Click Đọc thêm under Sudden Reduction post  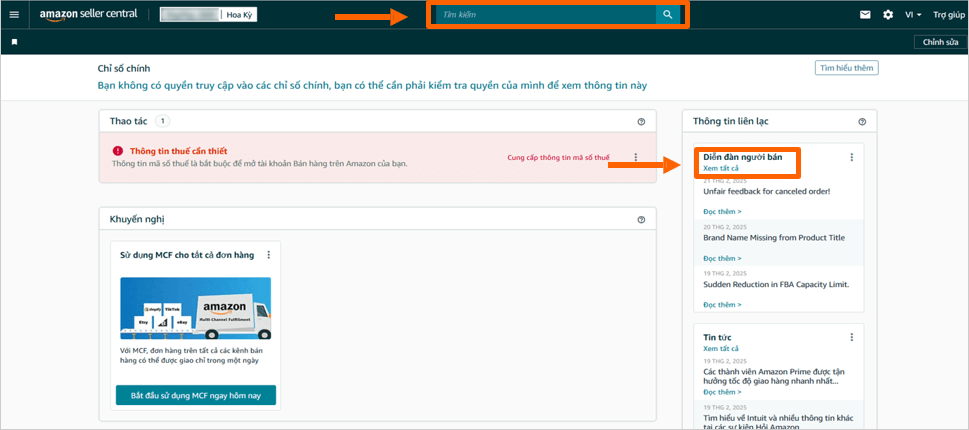click(722, 305)
